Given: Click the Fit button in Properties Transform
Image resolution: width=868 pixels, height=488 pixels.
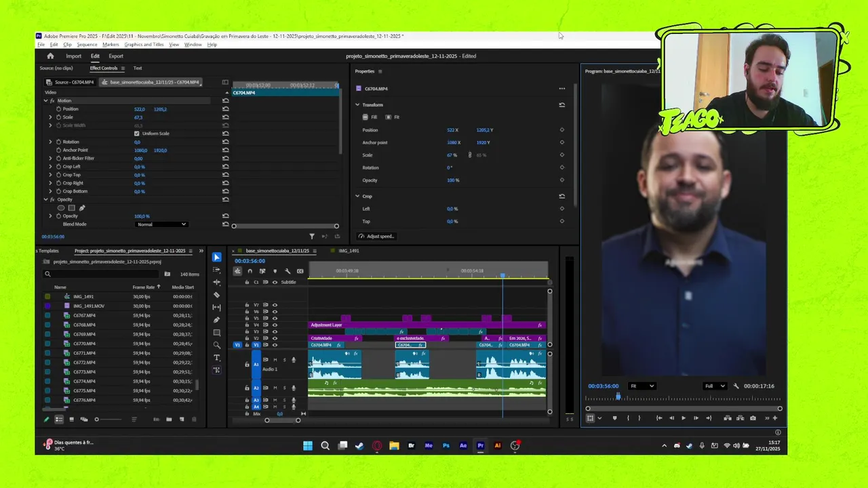Looking at the screenshot, I should coord(393,117).
